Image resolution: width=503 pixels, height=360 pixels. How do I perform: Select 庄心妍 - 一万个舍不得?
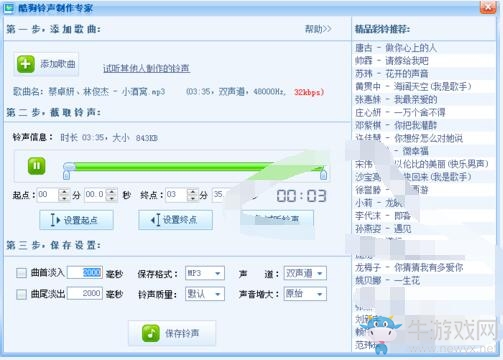(x=400, y=113)
